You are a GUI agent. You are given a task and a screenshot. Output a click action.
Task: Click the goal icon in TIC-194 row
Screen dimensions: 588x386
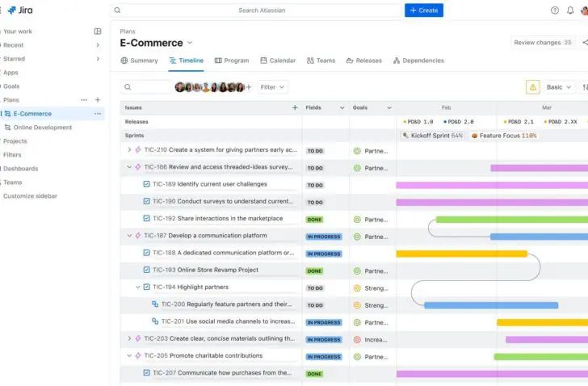tap(357, 288)
